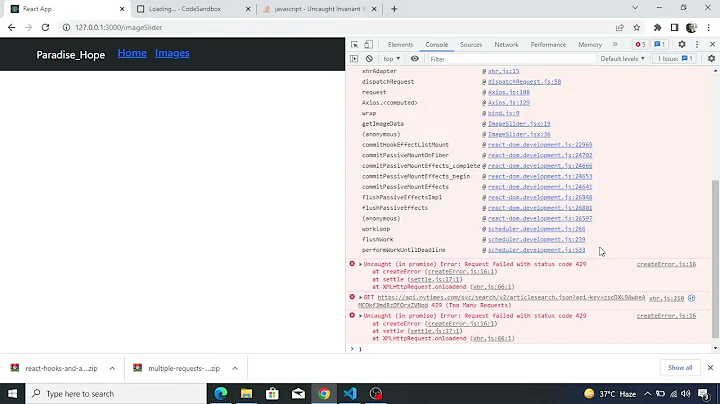
Task: Click the console vertical scrollbar
Action: coord(715,258)
